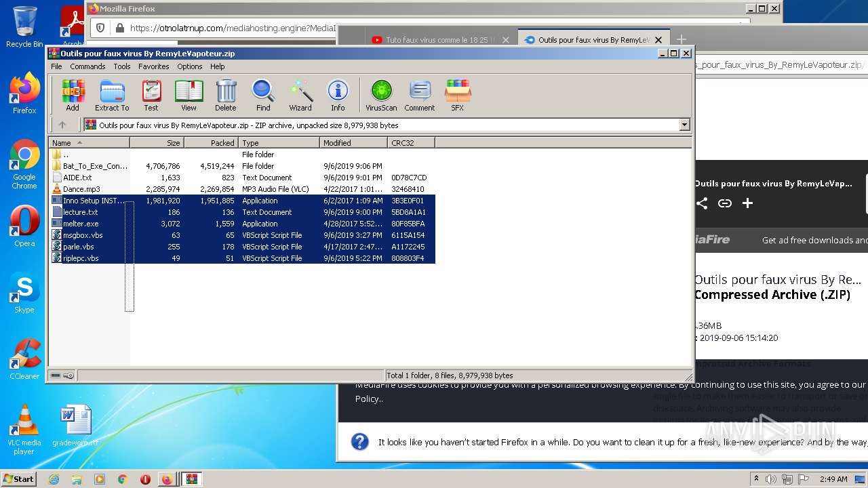Open the Tools menu

(122, 66)
